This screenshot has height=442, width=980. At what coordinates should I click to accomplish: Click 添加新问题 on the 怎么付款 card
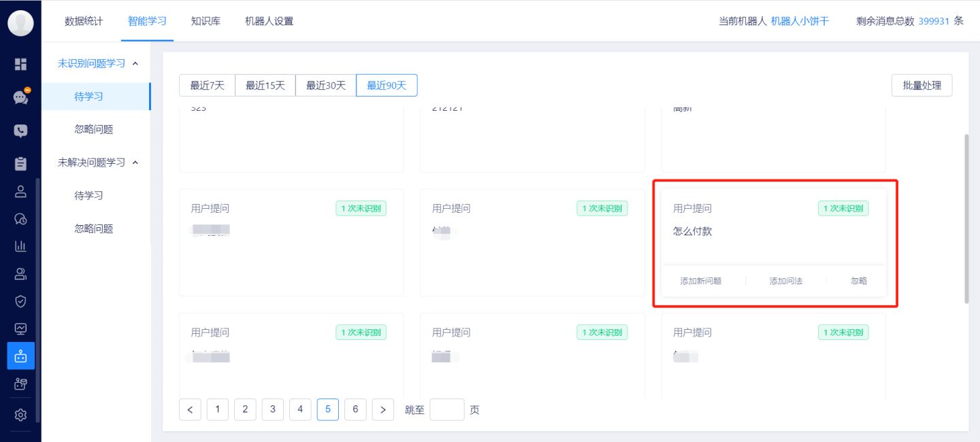click(x=701, y=281)
